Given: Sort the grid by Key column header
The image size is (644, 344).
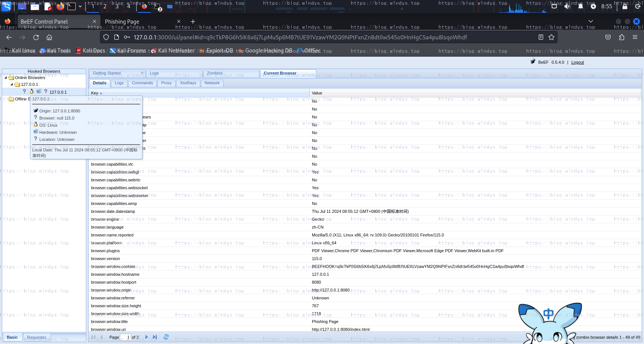Looking at the screenshot, I should pyautogui.click(x=95, y=93).
